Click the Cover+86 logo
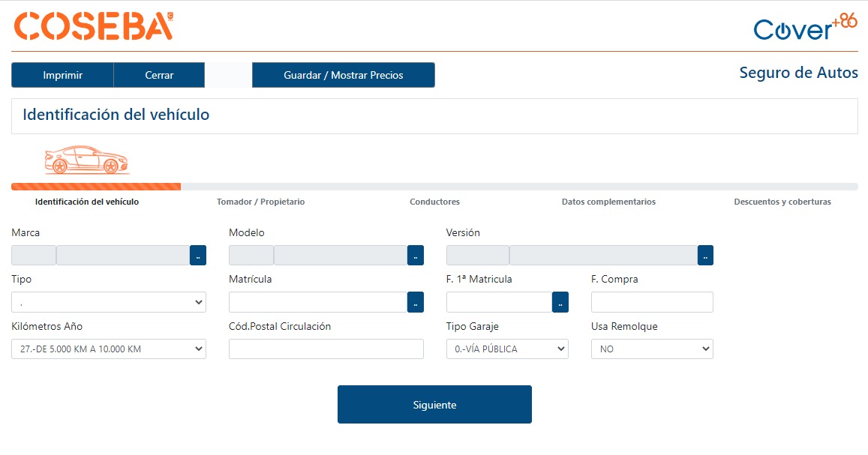 click(x=805, y=27)
